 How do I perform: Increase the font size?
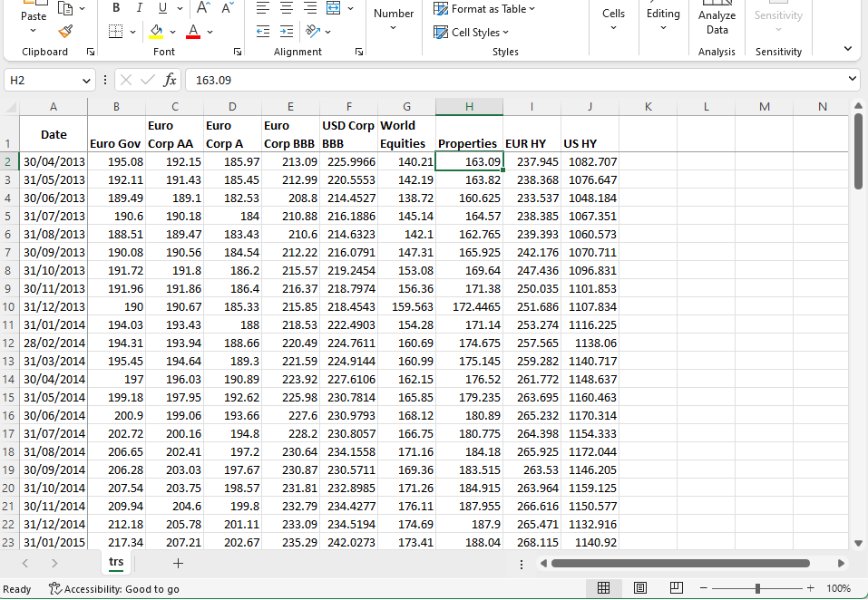pos(203,7)
